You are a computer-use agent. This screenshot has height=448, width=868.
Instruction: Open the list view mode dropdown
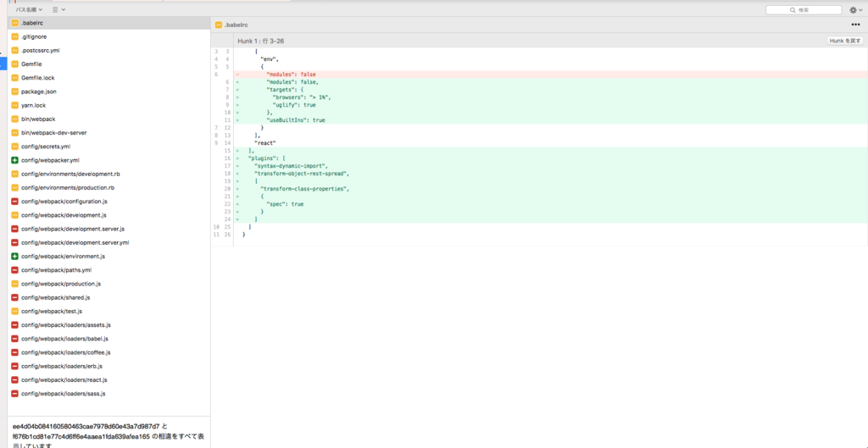[58, 9]
